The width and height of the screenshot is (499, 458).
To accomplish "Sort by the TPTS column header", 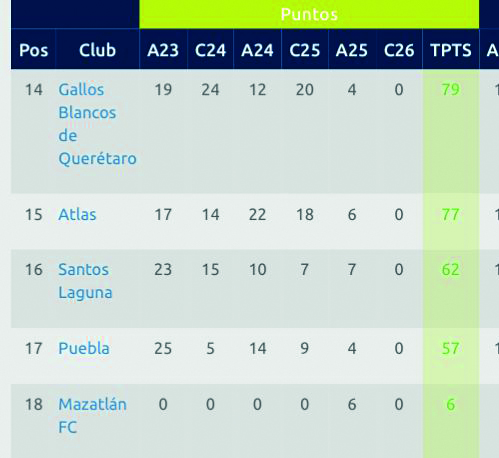I will 451,50.
